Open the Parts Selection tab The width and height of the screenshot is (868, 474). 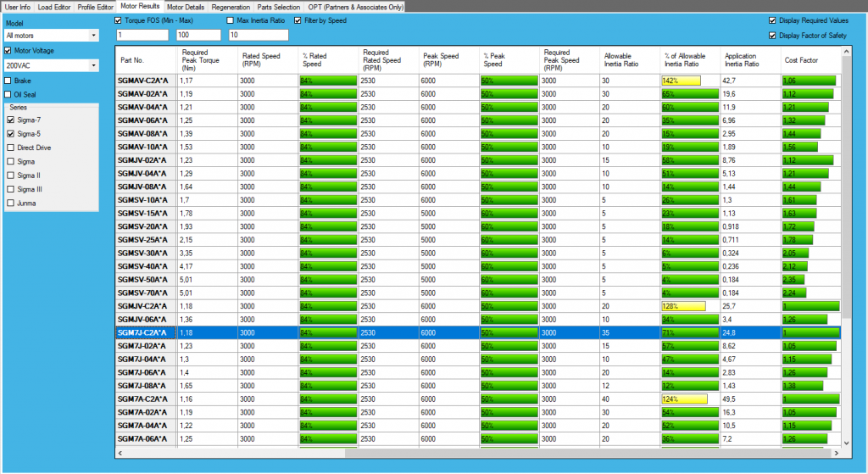(278, 7)
